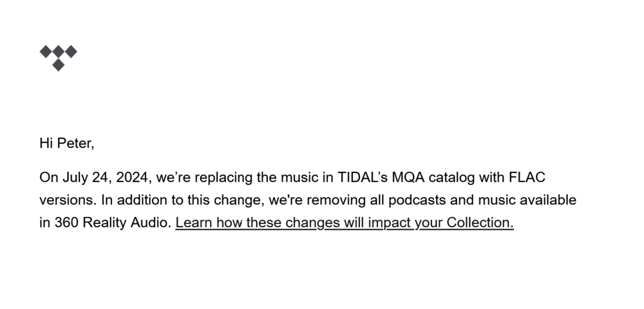Click the word "available" ending the second line

point(547,200)
